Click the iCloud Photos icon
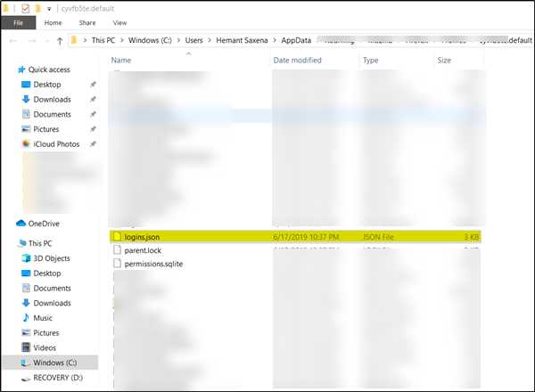The image size is (535, 392). point(26,143)
